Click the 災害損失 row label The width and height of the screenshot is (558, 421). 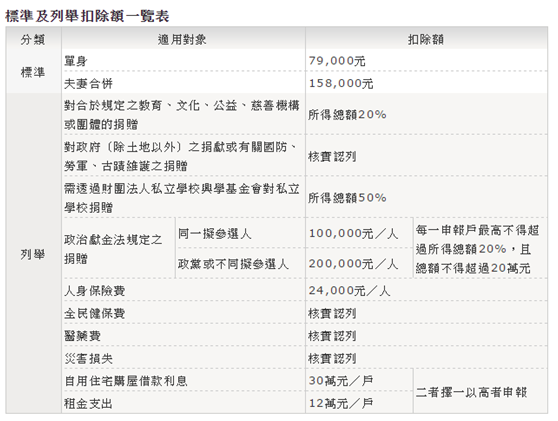pos(88,358)
